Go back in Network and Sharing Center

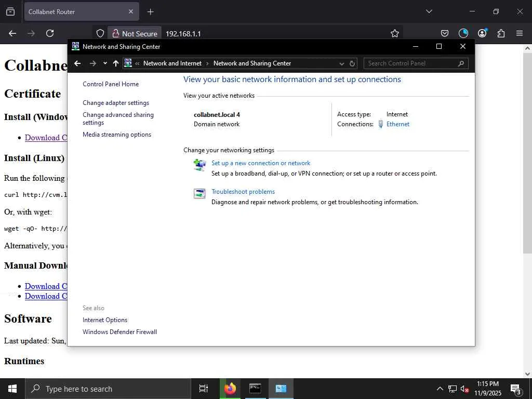77,63
